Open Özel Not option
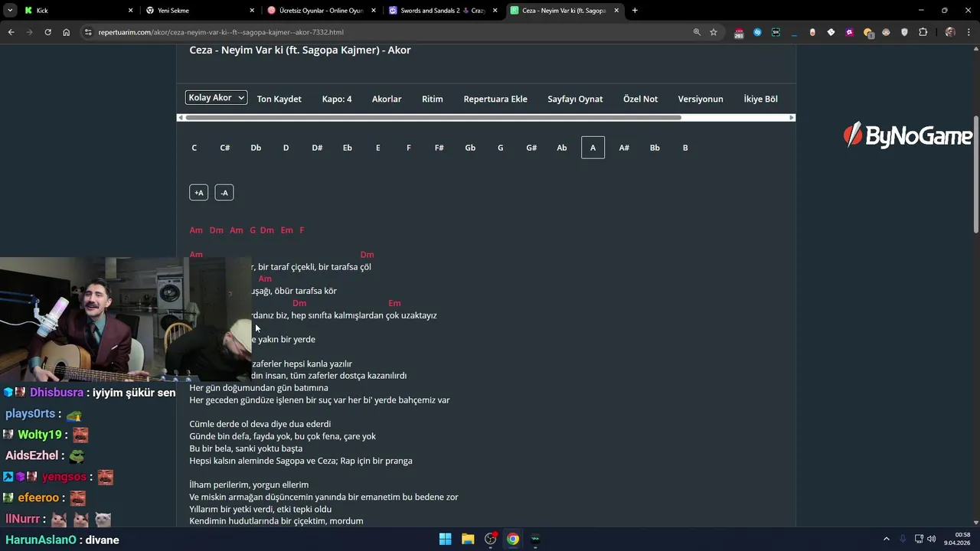Screen dimensions: 980x551 (x=640, y=99)
